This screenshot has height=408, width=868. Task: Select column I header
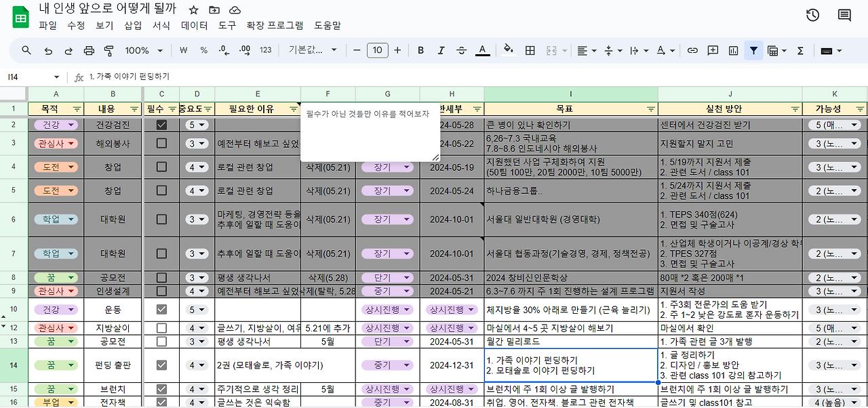(x=571, y=94)
